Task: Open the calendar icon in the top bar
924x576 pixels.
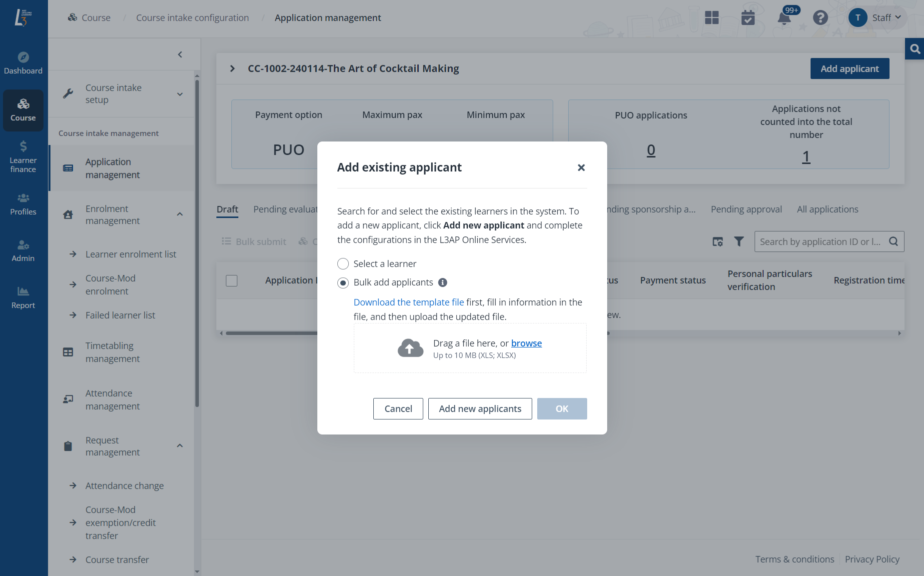Action: coord(748,18)
